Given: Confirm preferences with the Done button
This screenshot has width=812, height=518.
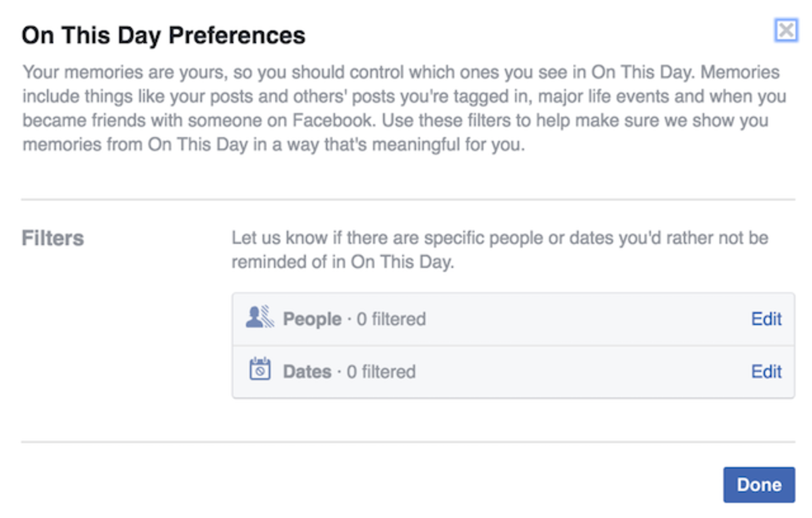Looking at the screenshot, I should (759, 485).
